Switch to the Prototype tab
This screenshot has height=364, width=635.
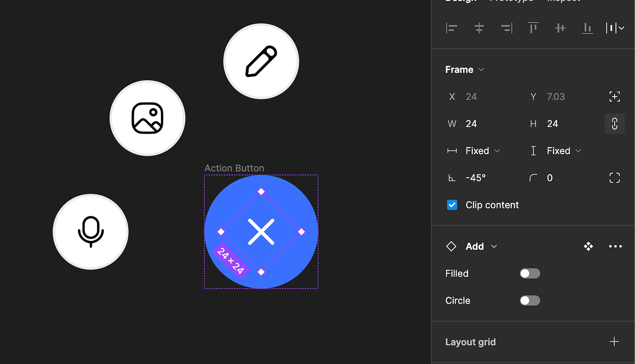pos(512,1)
